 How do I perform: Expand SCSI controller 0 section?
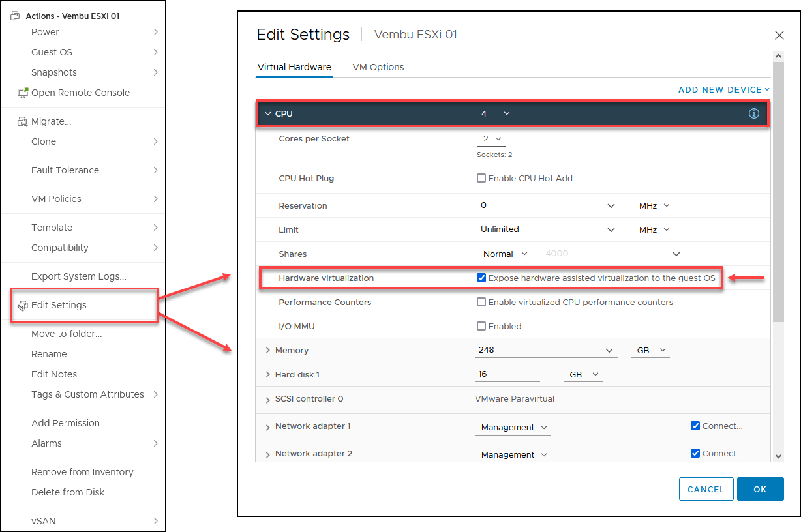click(x=267, y=400)
